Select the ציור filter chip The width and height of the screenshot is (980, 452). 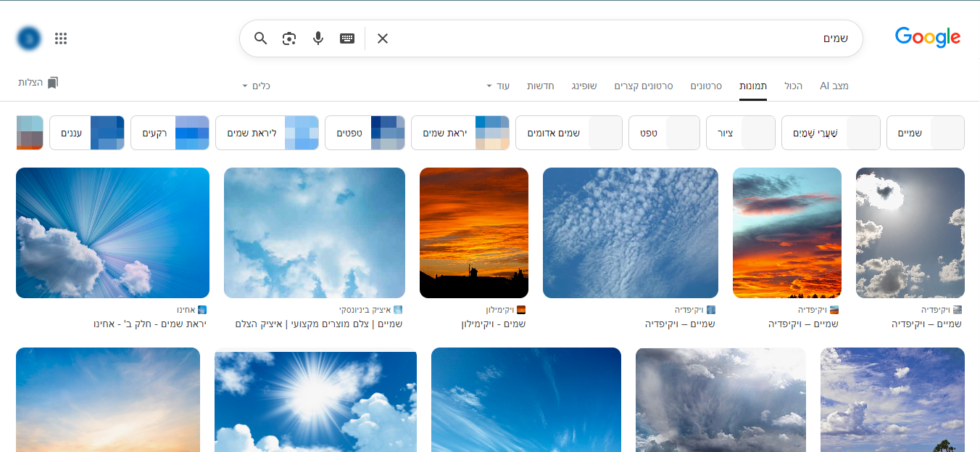[x=741, y=133]
